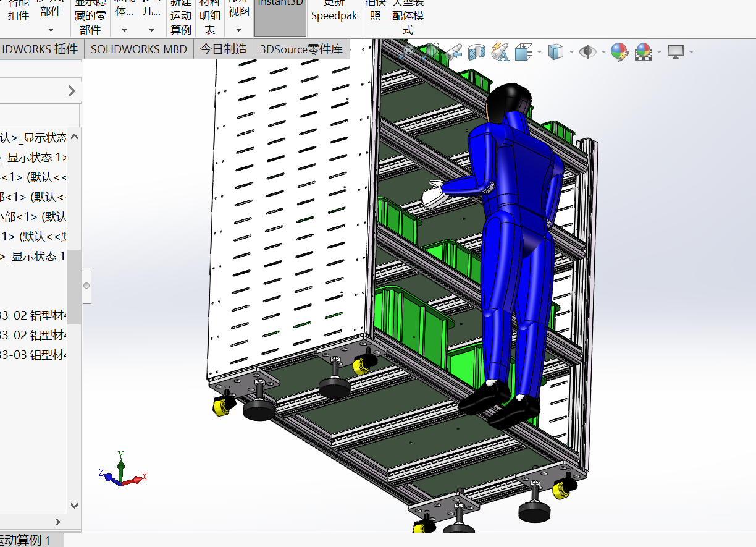Select first tree row ending '_显示状态'
The image size is (756, 547).
click(x=33, y=138)
